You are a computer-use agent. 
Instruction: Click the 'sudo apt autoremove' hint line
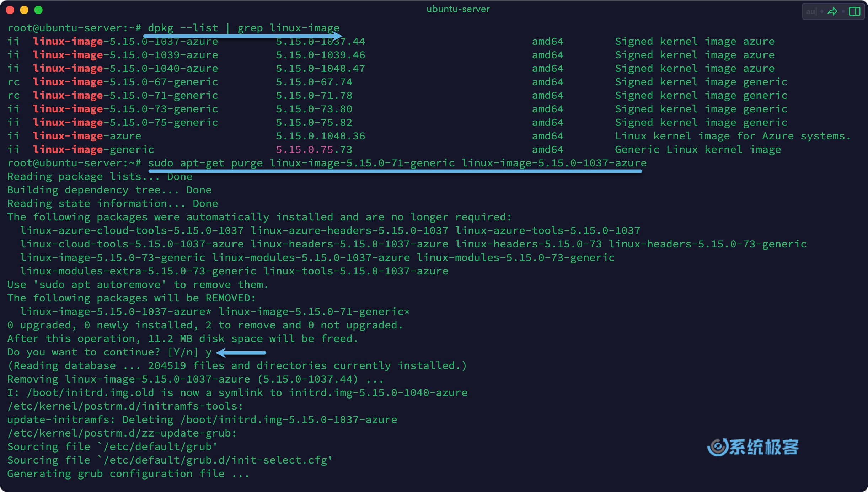pyautogui.click(x=138, y=285)
